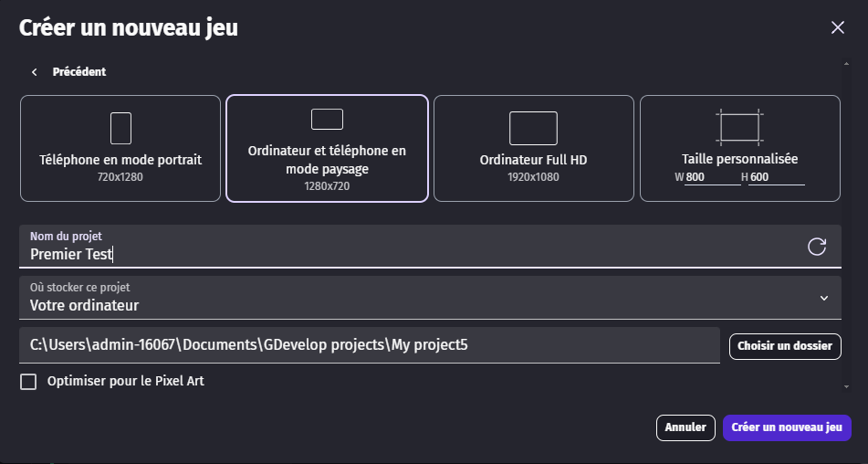Cancel with the Annuler button
This screenshot has width=868, height=464.
pos(685,427)
